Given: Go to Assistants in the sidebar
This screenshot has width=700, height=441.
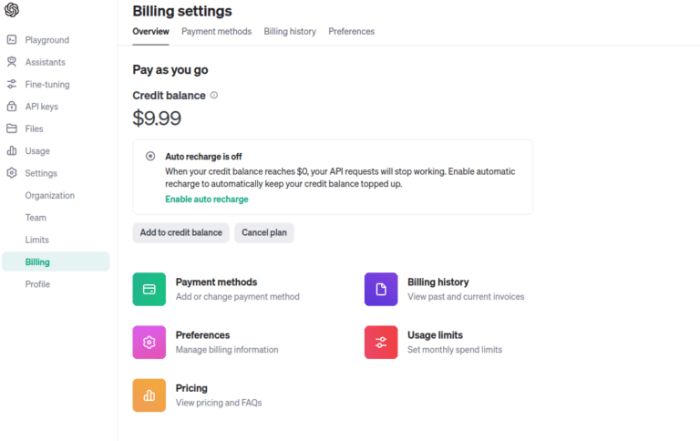Looking at the screenshot, I should [45, 62].
